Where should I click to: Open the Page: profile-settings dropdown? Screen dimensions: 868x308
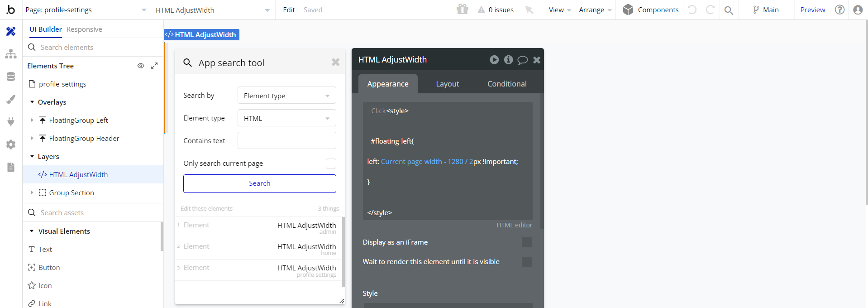[x=86, y=10]
